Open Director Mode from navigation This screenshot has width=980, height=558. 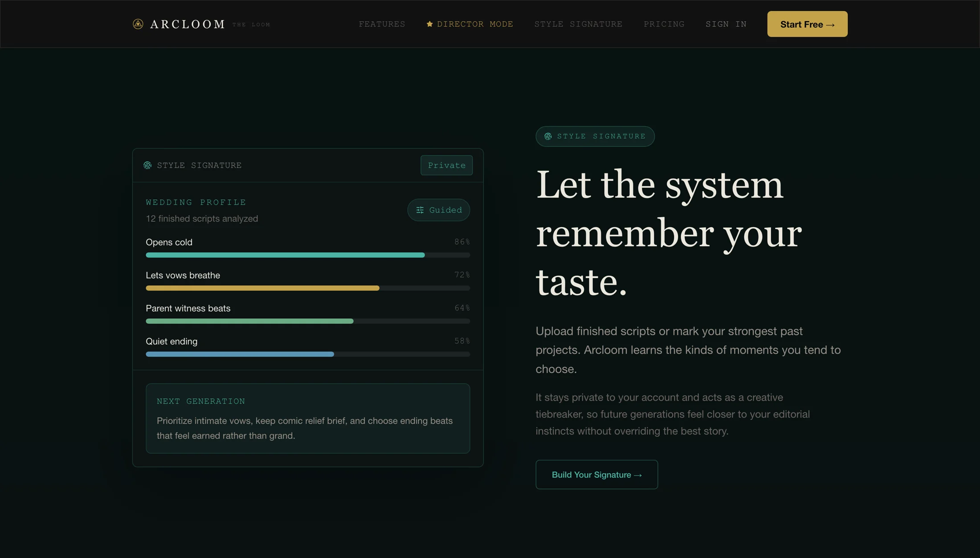coord(470,24)
